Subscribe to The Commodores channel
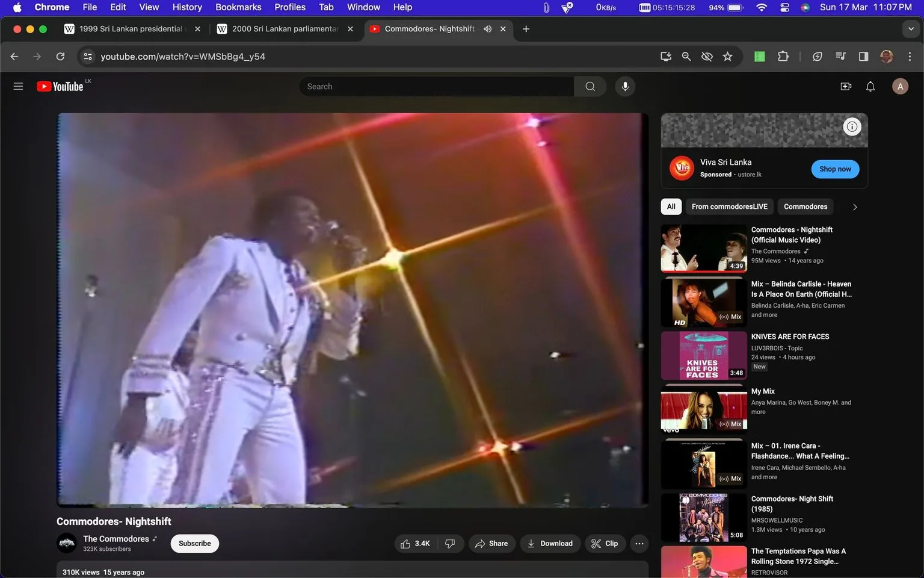The image size is (924, 578). [x=194, y=543]
